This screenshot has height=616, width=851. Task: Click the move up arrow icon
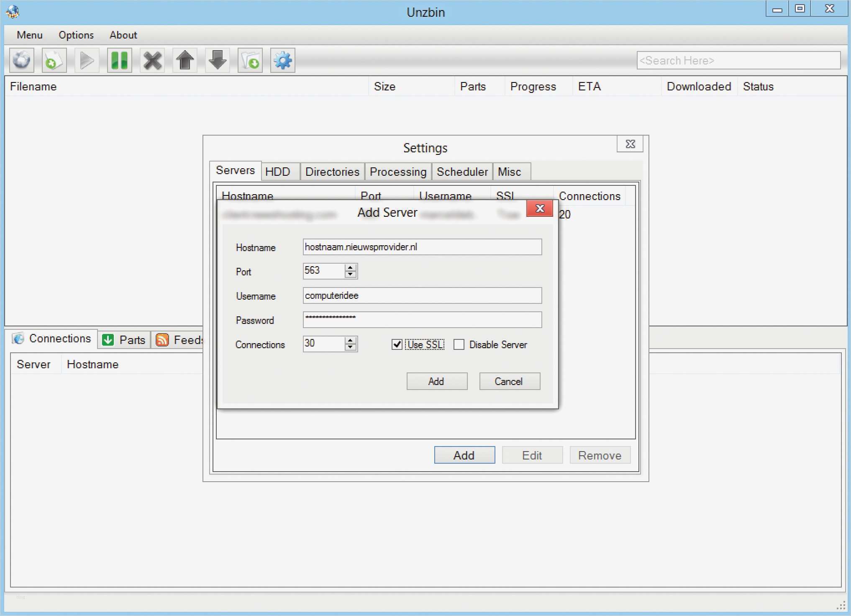coord(185,61)
